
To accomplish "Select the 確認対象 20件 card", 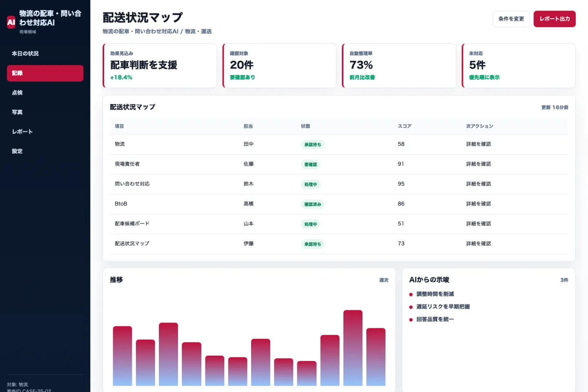I will click(279, 65).
